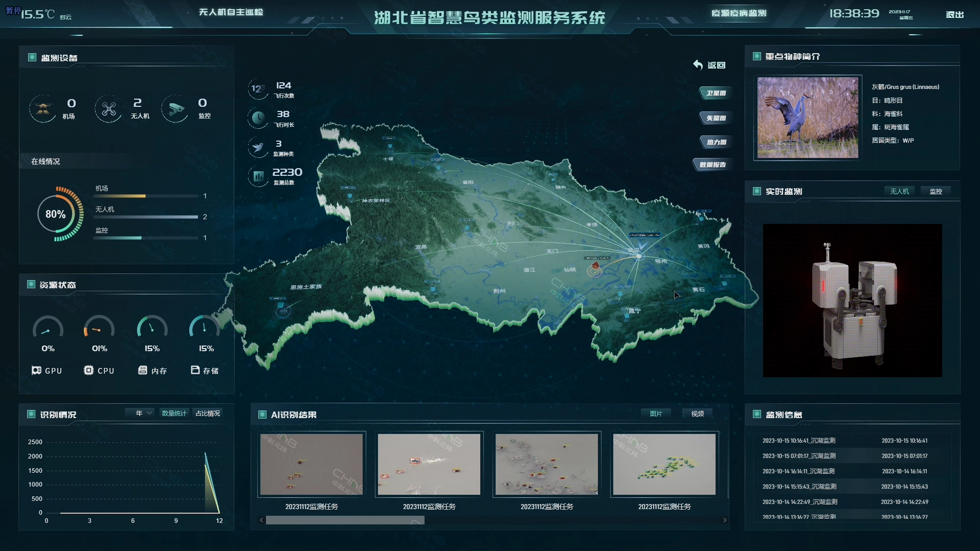Click left arrow of AI results scroller
The width and height of the screenshot is (980, 551).
click(261, 520)
